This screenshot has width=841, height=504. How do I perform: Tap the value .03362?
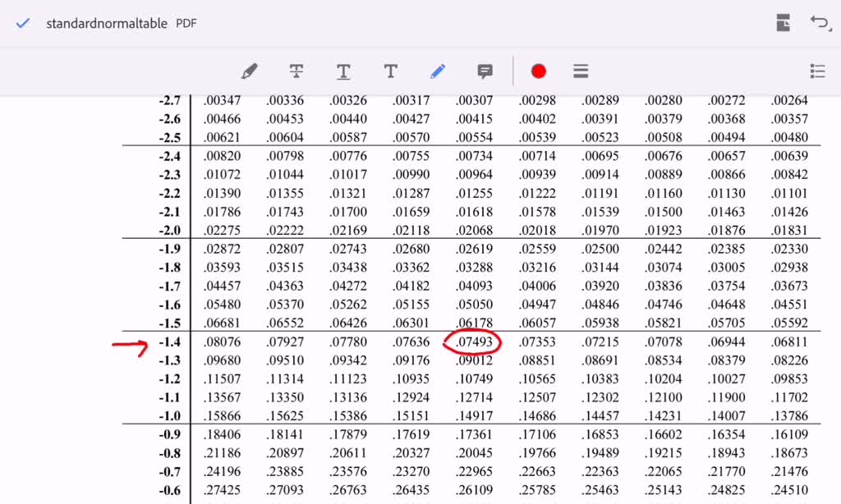click(x=411, y=268)
